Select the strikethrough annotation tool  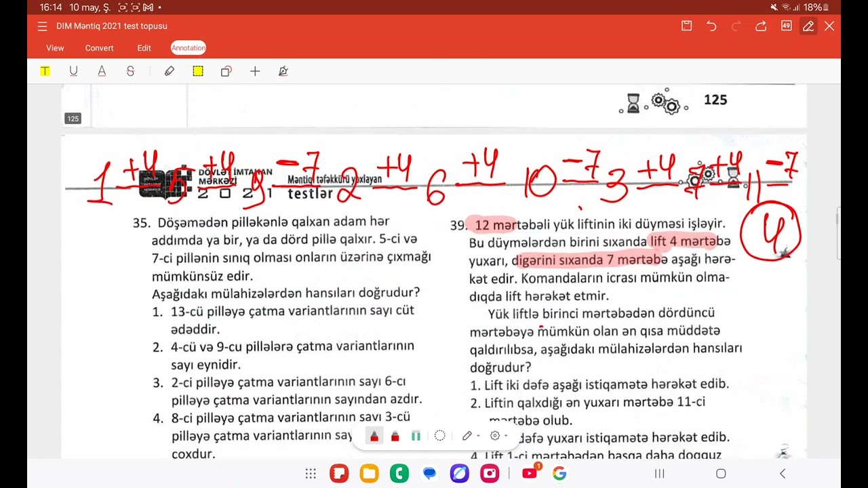coord(130,71)
